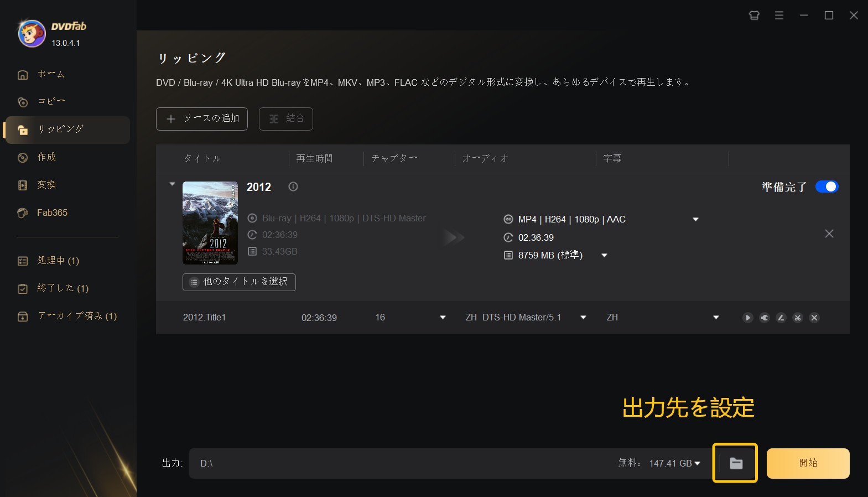Click the 2012 movie poster thumbnail
The height and width of the screenshot is (497, 868).
tap(210, 223)
